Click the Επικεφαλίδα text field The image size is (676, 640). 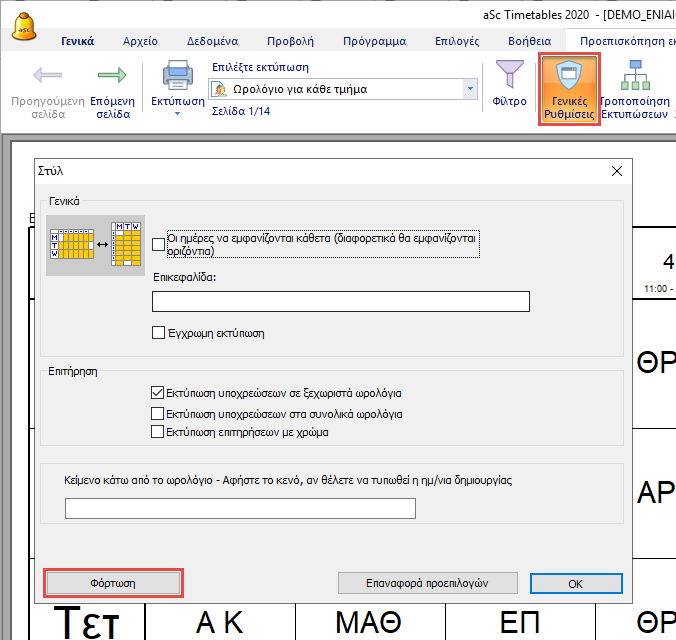[341, 302]
